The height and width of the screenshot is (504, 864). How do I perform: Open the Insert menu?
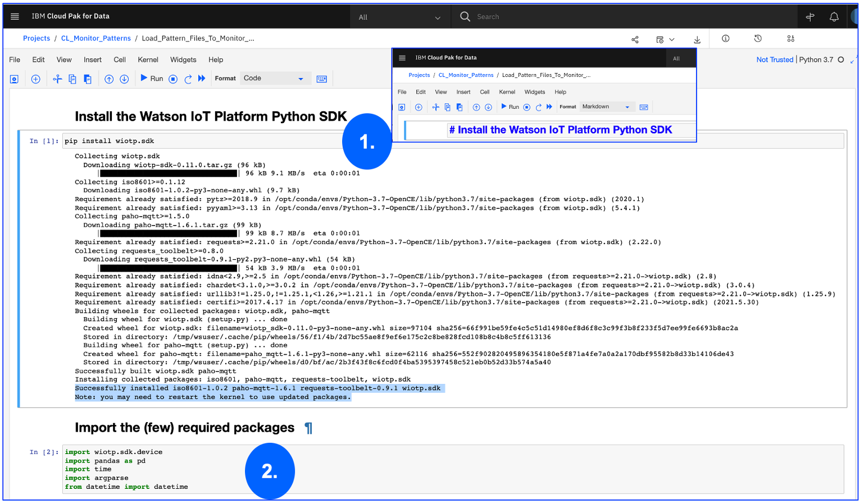tap(93, 59)
